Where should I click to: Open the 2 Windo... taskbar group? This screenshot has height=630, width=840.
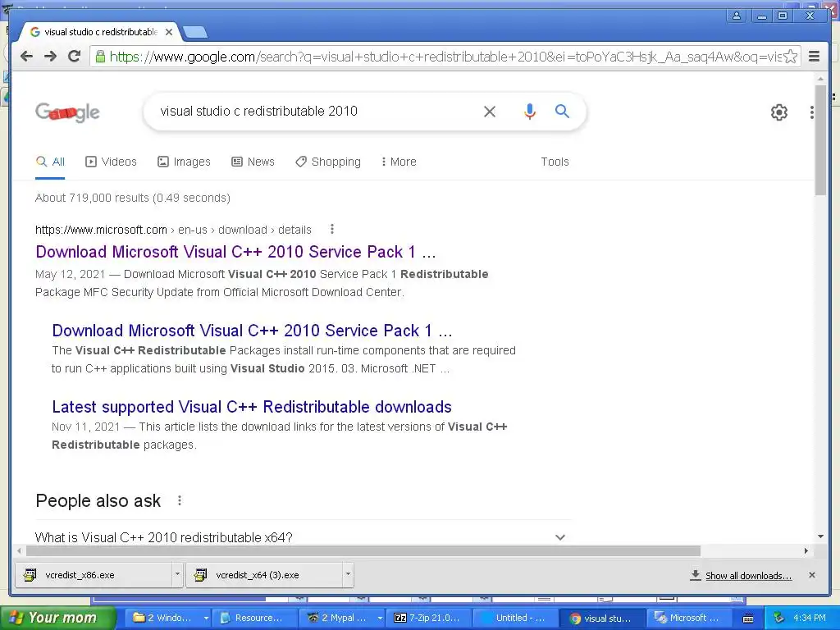pos(170,618)
